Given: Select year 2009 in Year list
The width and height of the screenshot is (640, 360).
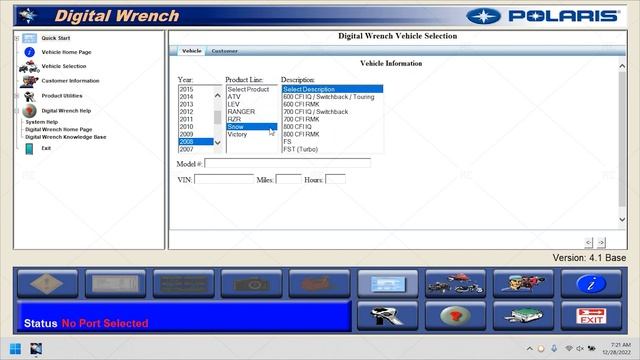Looking at the screenshot, I should coord(196,134).
